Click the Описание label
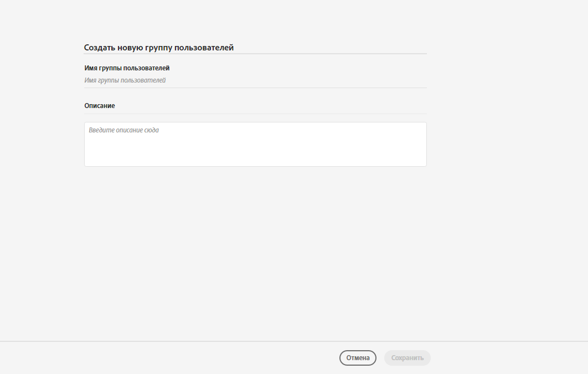The height and width of the screenshot is (374, 588). click(99, 106)
